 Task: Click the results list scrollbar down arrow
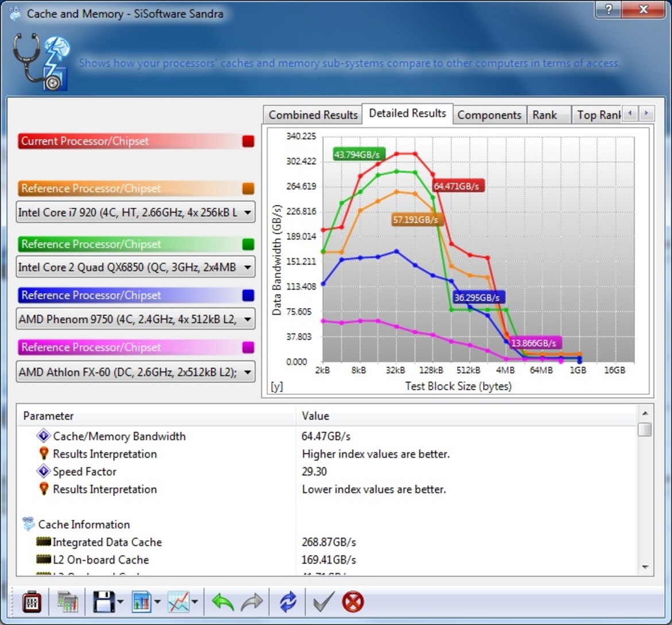[645, 567]
